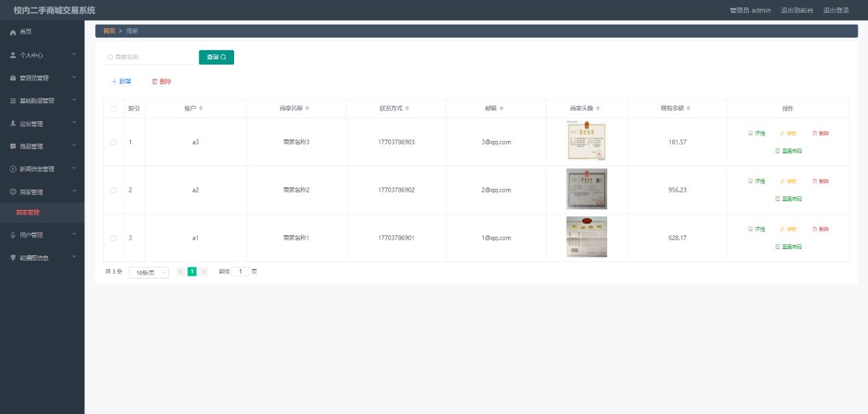Click 首页 in the breadcrumb
868x414 pixels.
click(x=109, y=31)
